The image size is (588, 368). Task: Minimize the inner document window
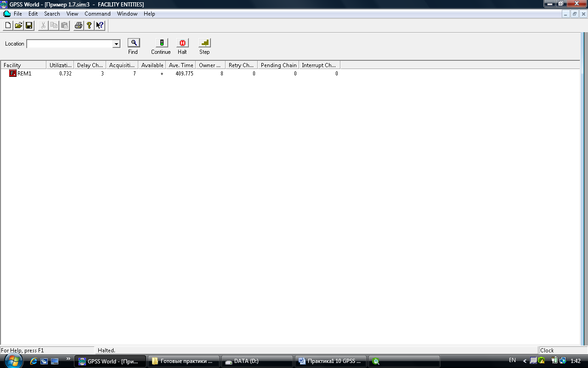(x=566, y=14)
